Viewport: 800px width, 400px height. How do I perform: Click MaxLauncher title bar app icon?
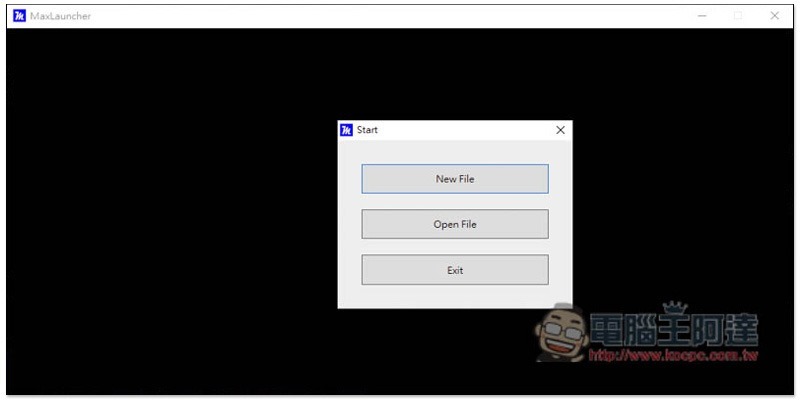pos(19,16)
